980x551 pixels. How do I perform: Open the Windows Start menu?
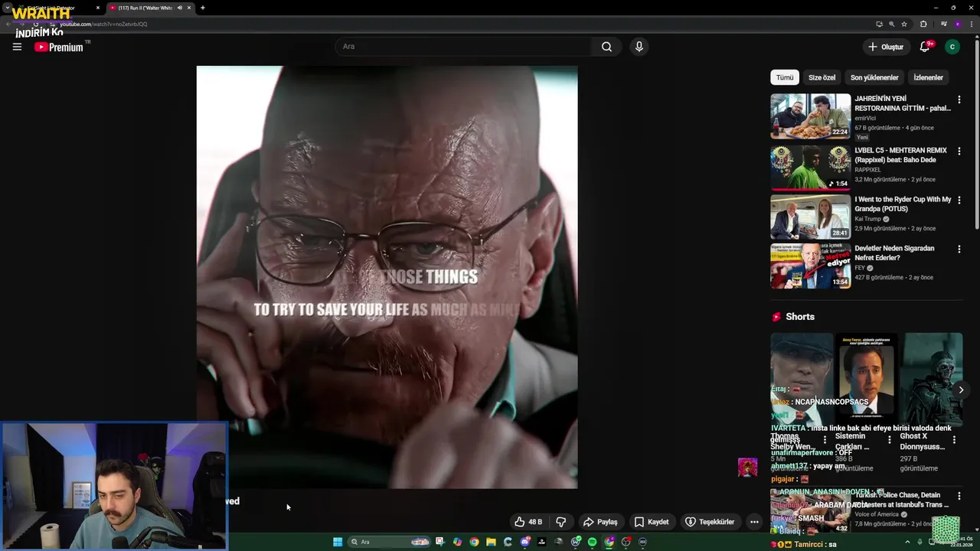point(338,542)
